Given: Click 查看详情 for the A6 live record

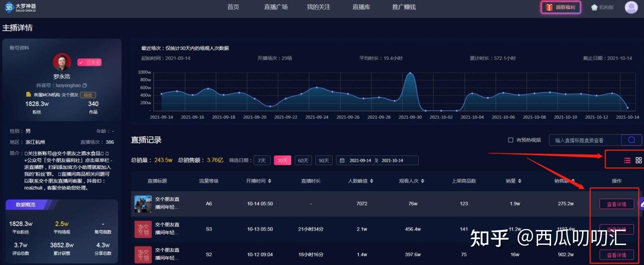Looking at the screenshot, I should click(x=617, y=204).
